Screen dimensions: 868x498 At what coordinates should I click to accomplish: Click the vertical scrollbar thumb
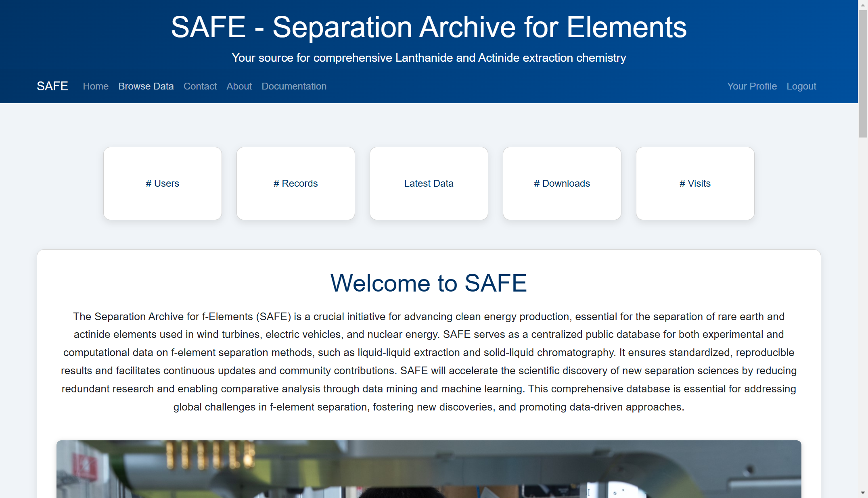click(x=863, y=74)
